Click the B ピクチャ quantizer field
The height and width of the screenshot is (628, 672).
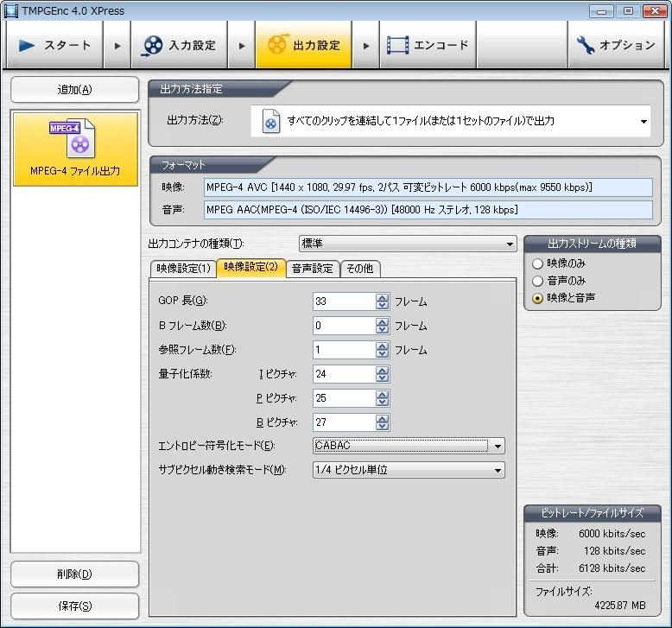pyautogui.click(x=344, y=422)
